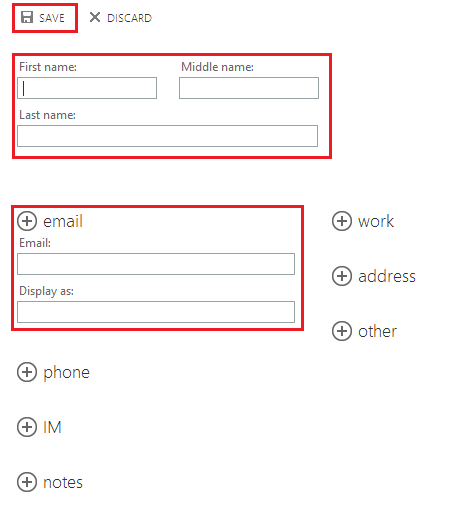Click the DISCARD text button
Viewport: 449px width, 518px height.
click(x=129, y=18)
